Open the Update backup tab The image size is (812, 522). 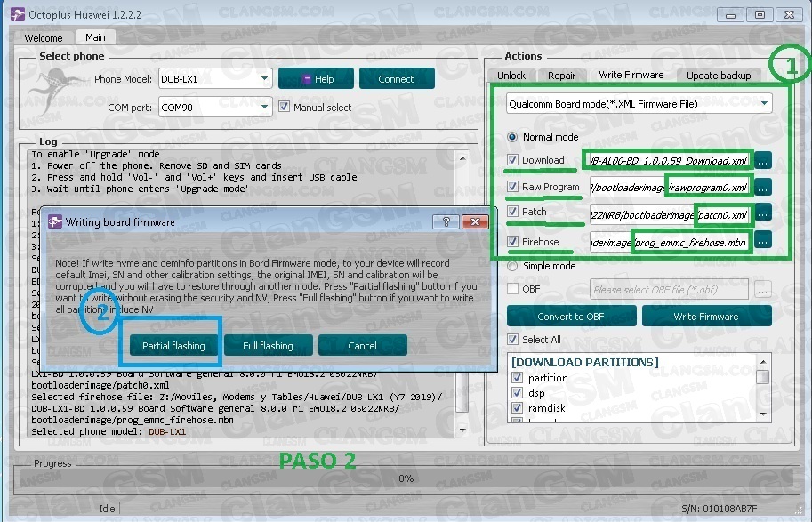[719, 76]
